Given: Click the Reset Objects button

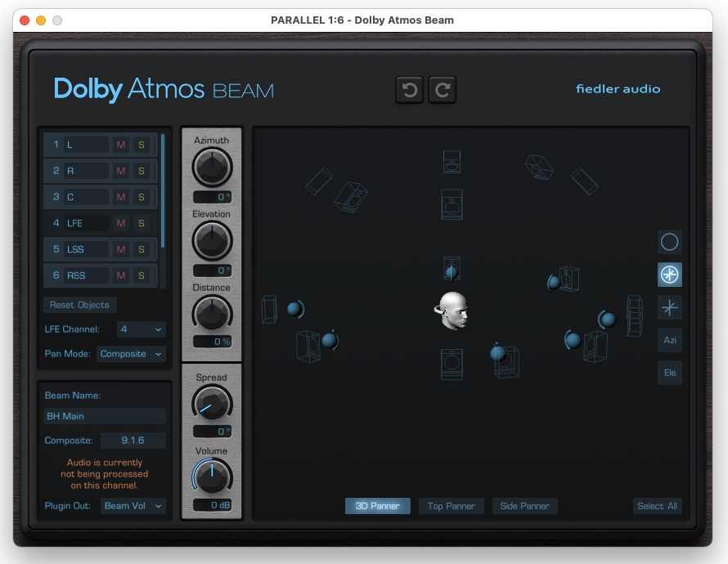Looking at the screenshot, I should click(80, 305).
